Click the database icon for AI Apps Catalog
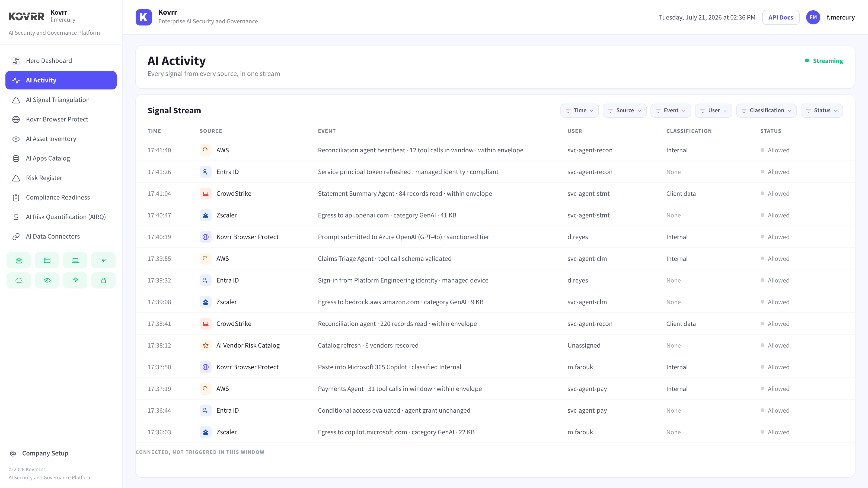 pyautogui.click(x=16, y=158)
